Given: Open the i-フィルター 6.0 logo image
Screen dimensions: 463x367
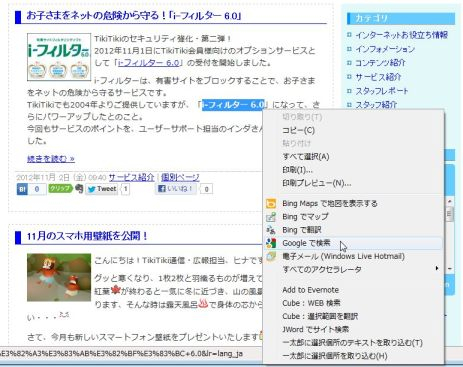Looking at the screenshot, I should coord(59,57).
